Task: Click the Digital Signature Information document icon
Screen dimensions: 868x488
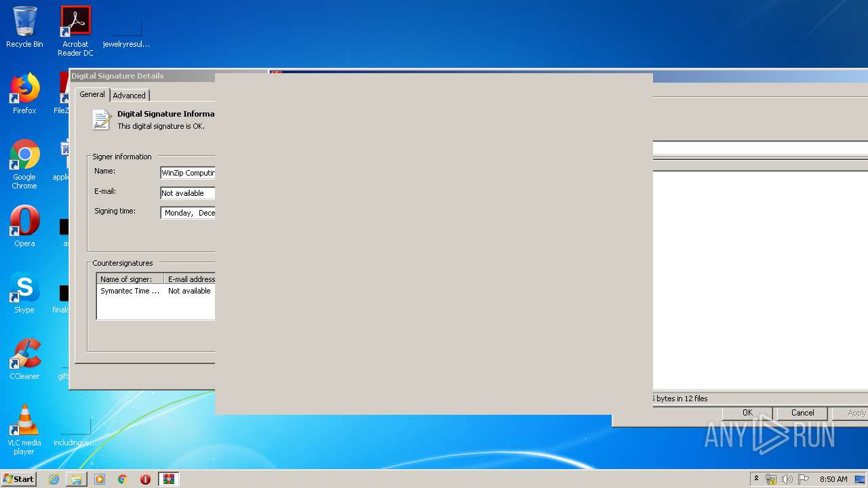Action: coord(102,120)
